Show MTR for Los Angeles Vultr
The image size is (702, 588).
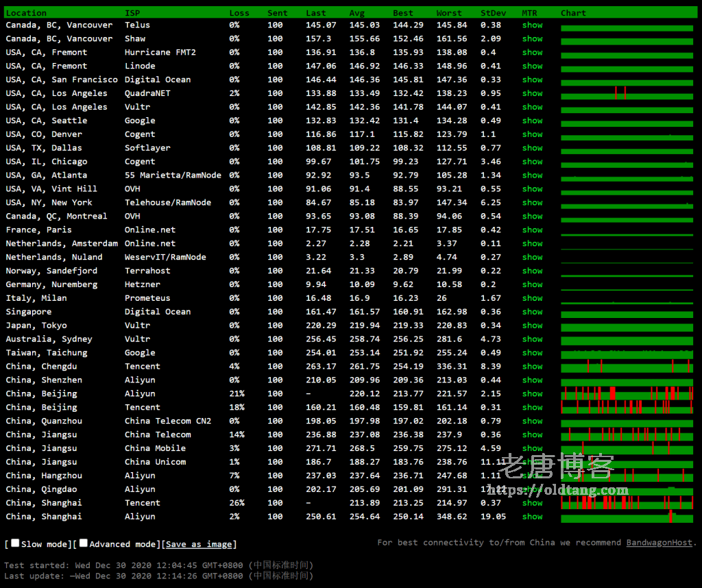(532, 107)
